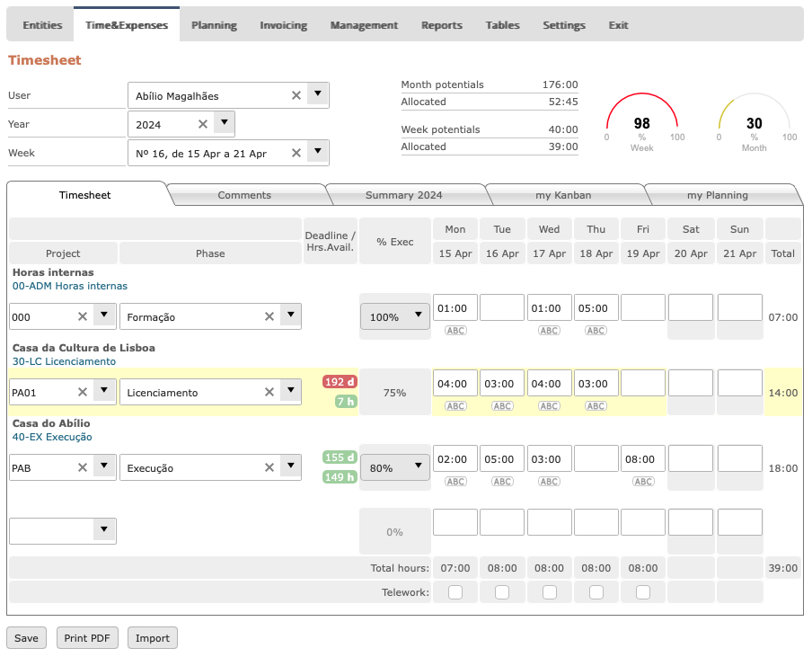This screenshot has height=657, width=812.
Task: Click the Week 98% gauge
Action: (x=642, y=123)
